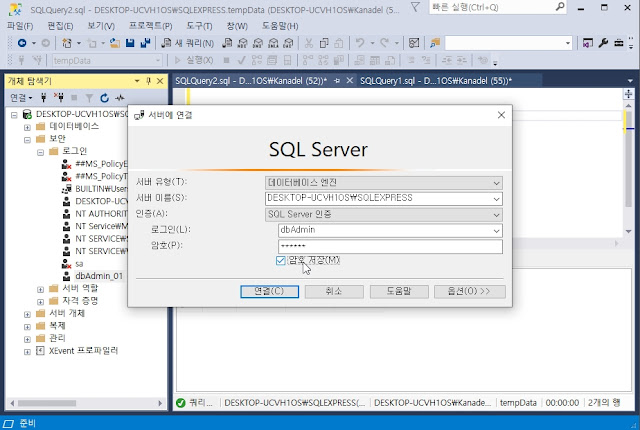Click the Analysis Services XMLA query icon
Screen dimensions: 640x430
(x=273, y=43)
